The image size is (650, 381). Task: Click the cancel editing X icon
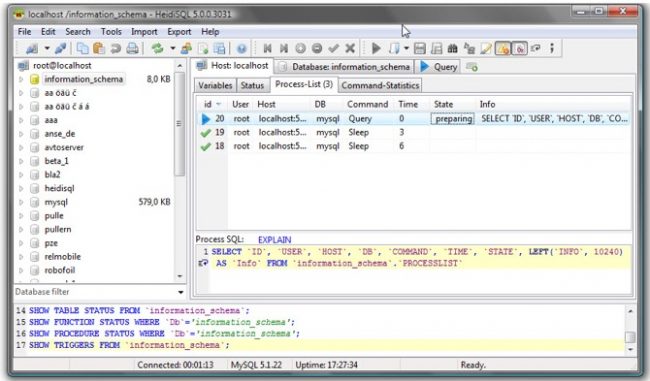pyautogui.click(x=350, y=49)
